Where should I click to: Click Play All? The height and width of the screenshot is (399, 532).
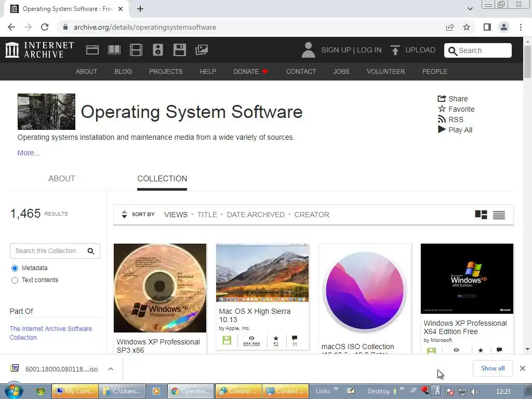pos(455,129)
